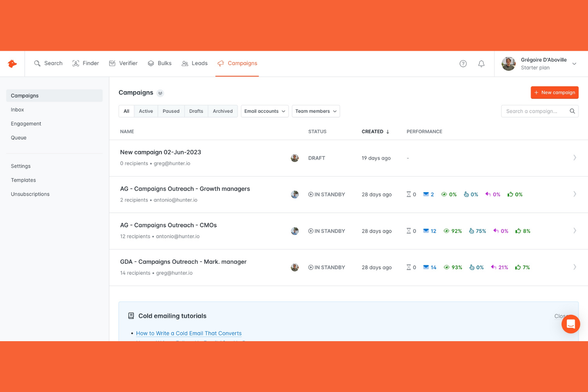This screenshot has width=588, height=392.
Task: Open the Email accounts dropdown
Action: tap(264, 111)
